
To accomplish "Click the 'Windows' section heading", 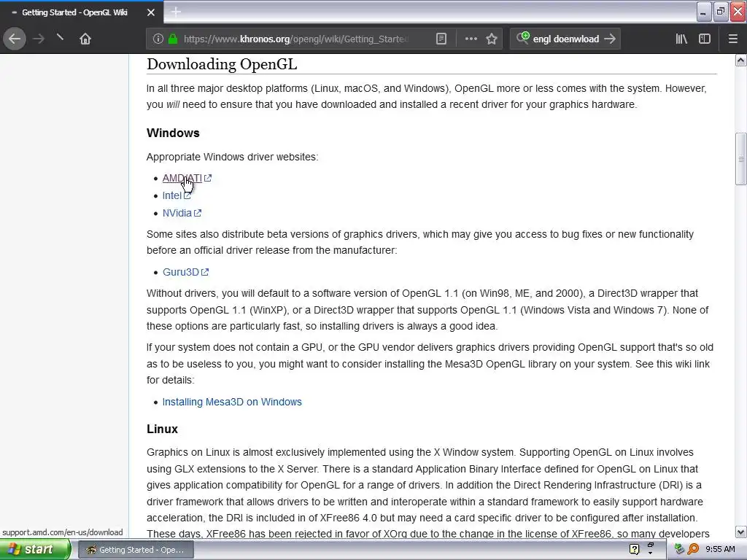I will 173,133.
